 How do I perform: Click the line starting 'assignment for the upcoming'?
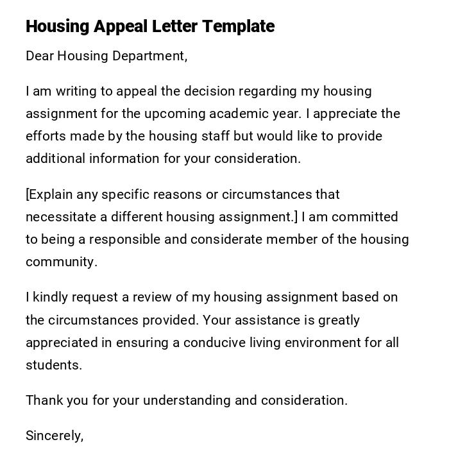(x=213, y=114)
